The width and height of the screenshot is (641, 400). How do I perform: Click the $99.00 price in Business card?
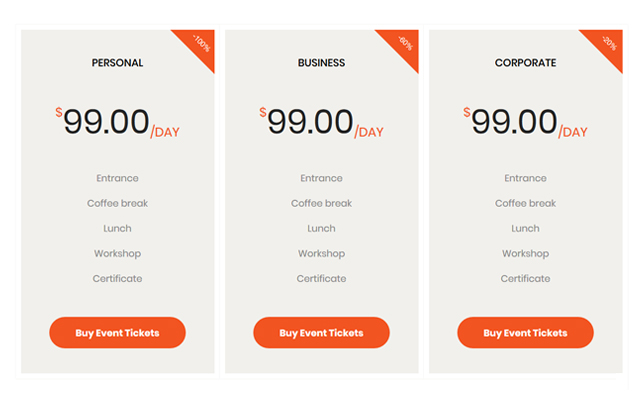[309, 122]
